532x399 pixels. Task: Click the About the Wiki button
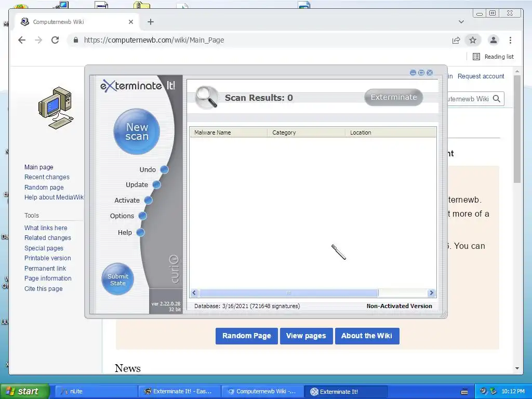point(367,336)
